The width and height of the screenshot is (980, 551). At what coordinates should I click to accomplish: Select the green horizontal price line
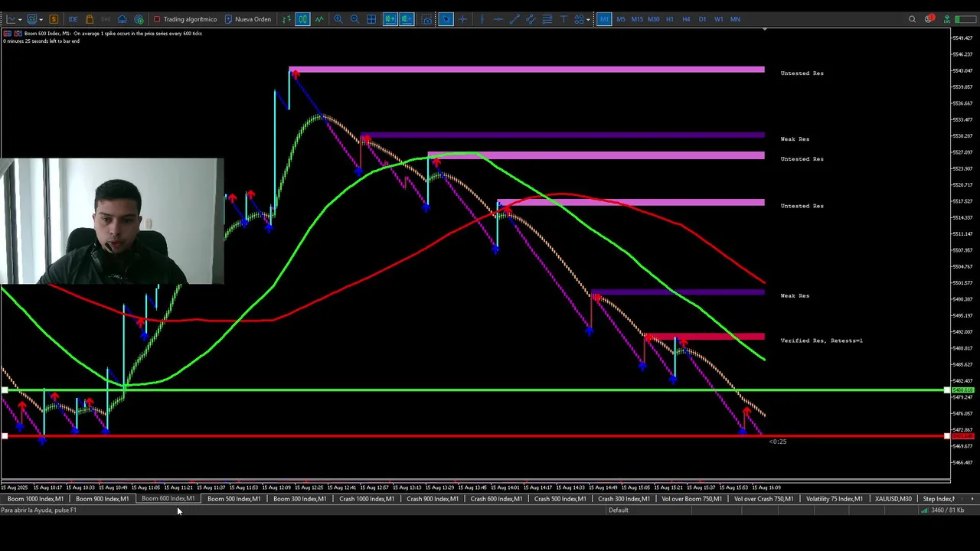[x=475, y=390]
